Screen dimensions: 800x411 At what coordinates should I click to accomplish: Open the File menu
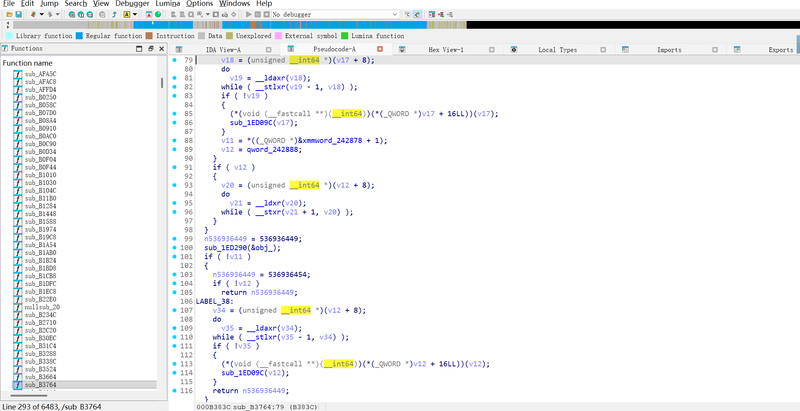tap(9, 4)
